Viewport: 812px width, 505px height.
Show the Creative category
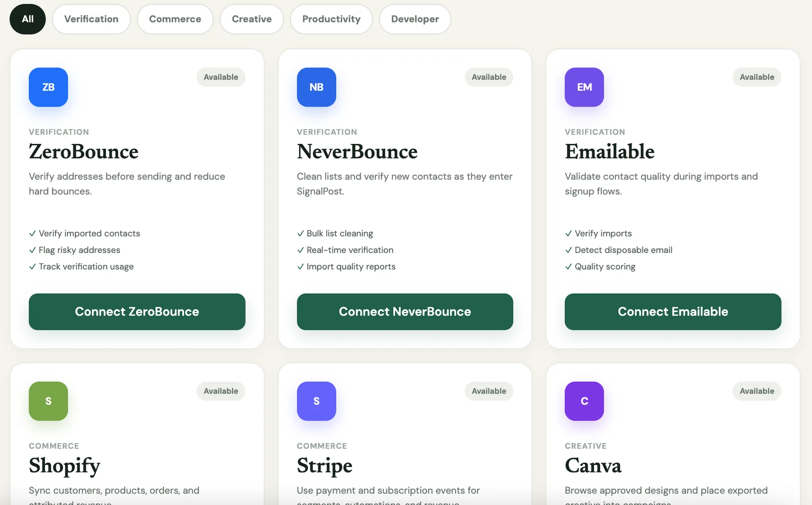pos(252,19)
